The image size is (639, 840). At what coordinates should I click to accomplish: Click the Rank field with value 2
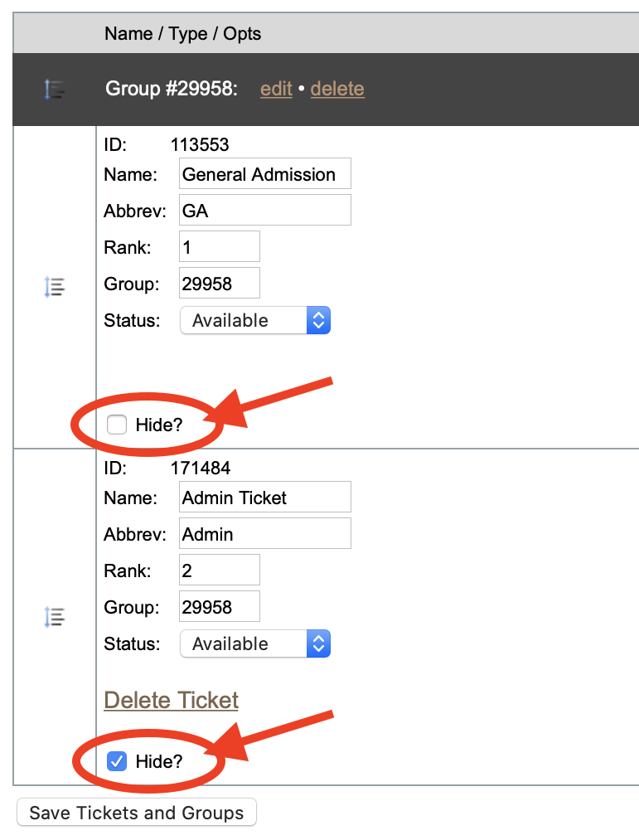click(x=220, y=570)
